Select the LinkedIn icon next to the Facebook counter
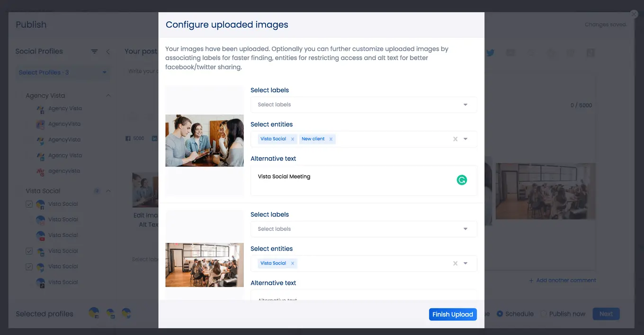 pos(154,138)
